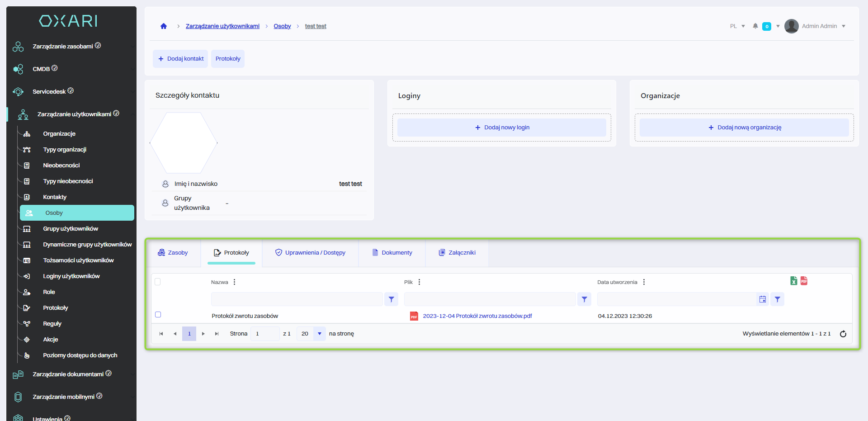Refresh the protocols table

pyautogui.click(x=843, y=334)
